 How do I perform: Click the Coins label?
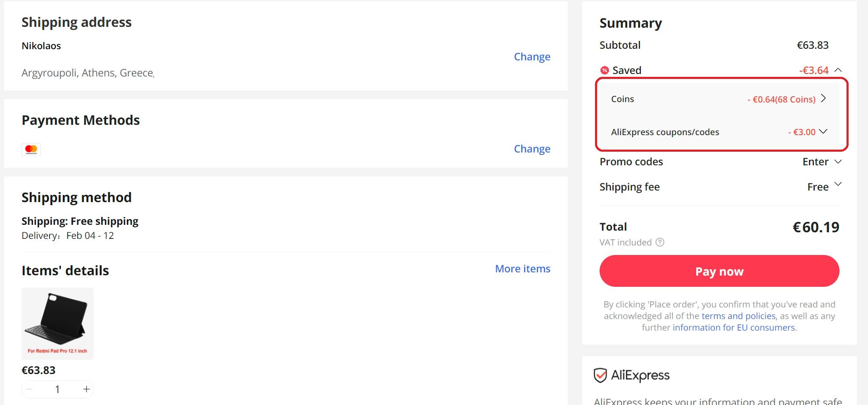(x=622, y=99)
